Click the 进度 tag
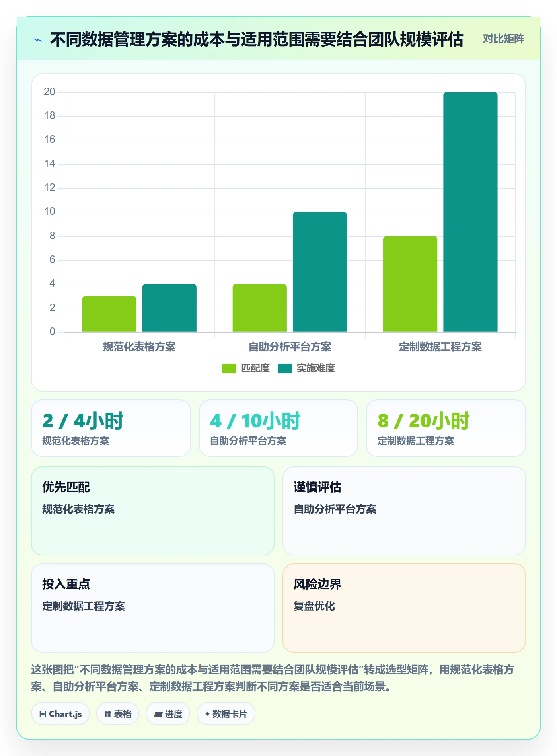Image resolution: width=557 pixels, height=756 pixels. coord(168,714)
